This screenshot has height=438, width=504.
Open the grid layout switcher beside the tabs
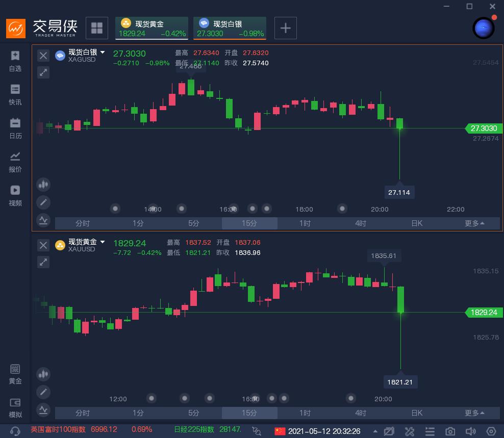tap(97, 28)
